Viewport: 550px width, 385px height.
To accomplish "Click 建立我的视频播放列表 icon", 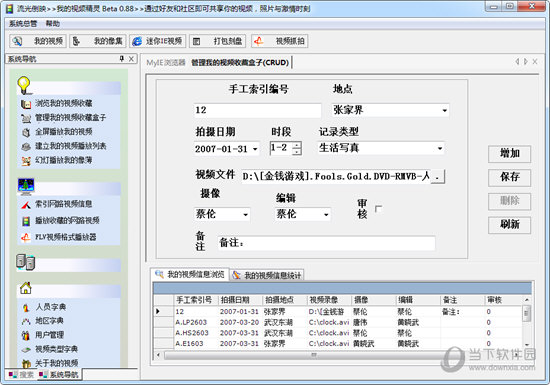I will (x=26, y=147).
